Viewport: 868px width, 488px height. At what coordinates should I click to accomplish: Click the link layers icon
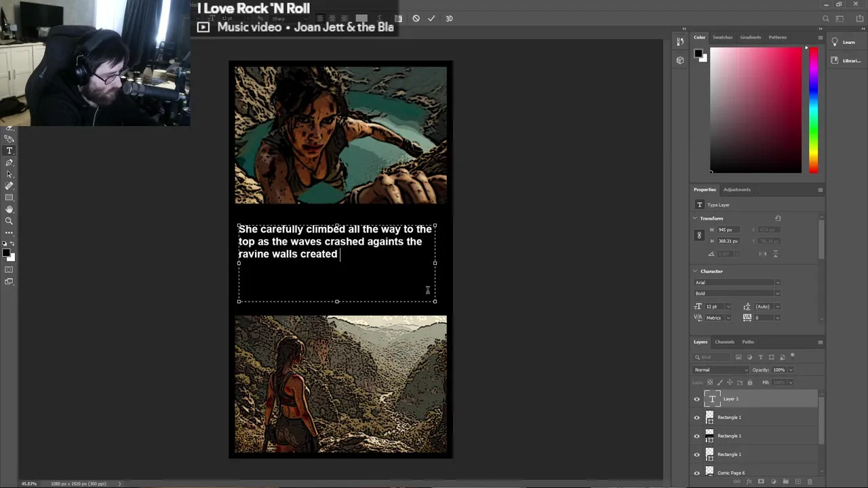pyautogui.click(x=737, y=481)
